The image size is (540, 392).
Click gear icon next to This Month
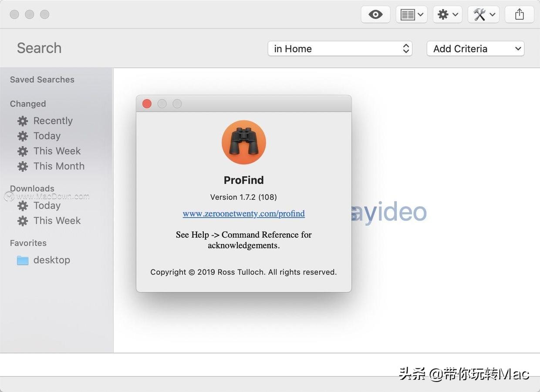[23, 166]
